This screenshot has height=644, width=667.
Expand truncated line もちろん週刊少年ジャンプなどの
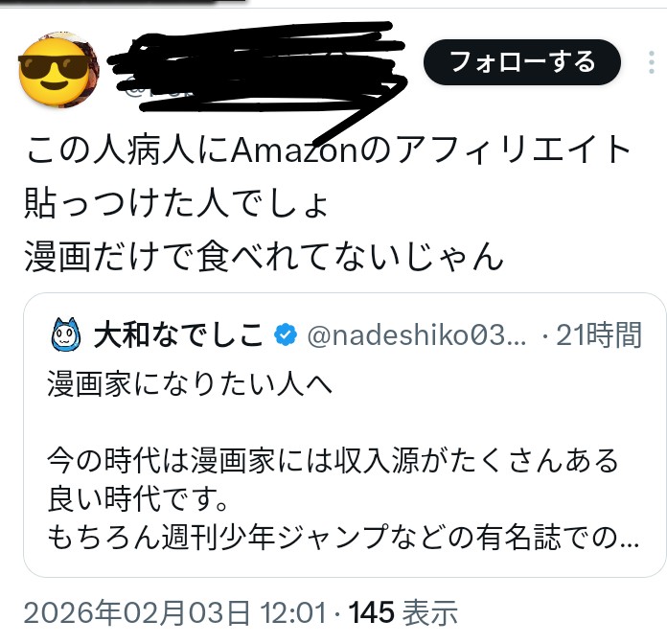(343, 537)
